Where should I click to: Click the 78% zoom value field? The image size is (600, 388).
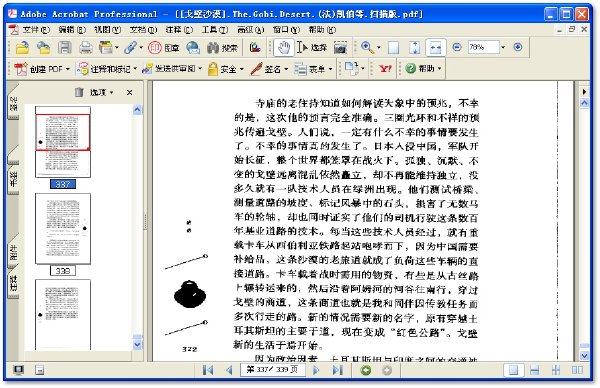[x=483, y=47]
